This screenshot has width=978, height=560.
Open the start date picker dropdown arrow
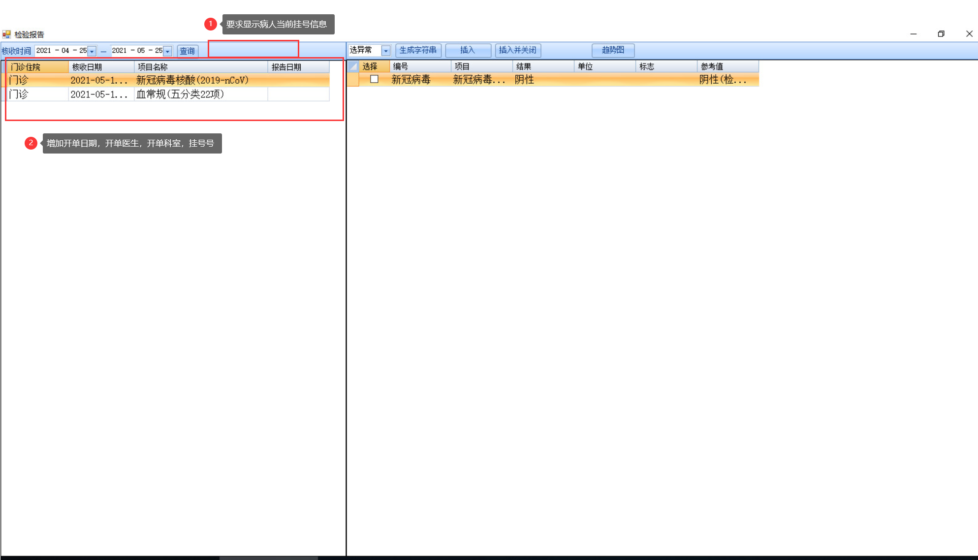pyautogui.click(x=92, y=51)
